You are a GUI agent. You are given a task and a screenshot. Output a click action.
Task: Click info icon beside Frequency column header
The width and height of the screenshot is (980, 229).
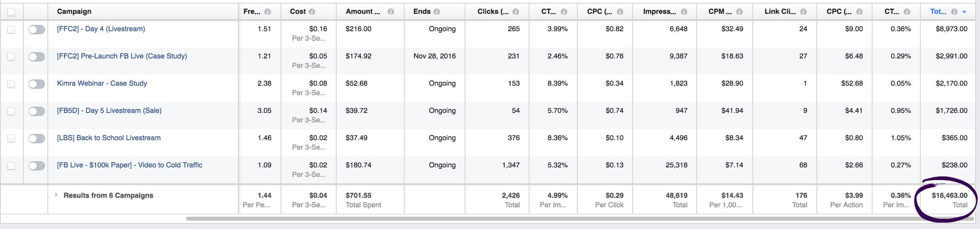[268, 12]
